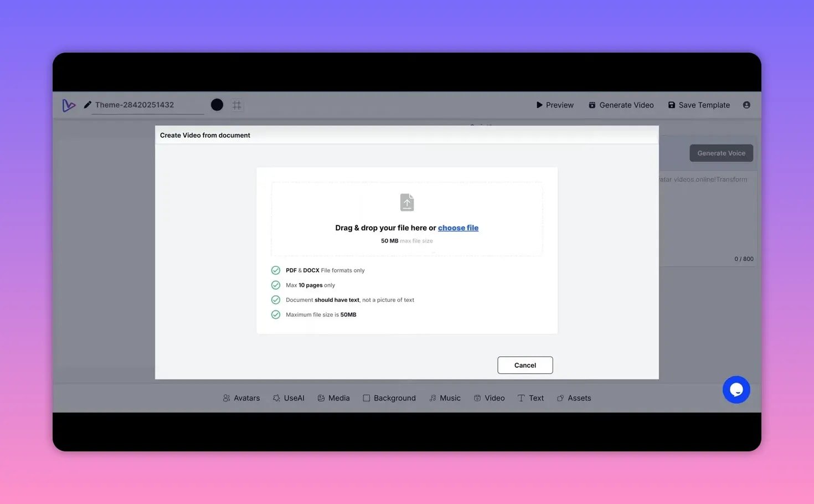The height and width of the screenshot is (504, 814).
Task: Click Generate Video in the toolbar
Action: [x=621, y=105]
